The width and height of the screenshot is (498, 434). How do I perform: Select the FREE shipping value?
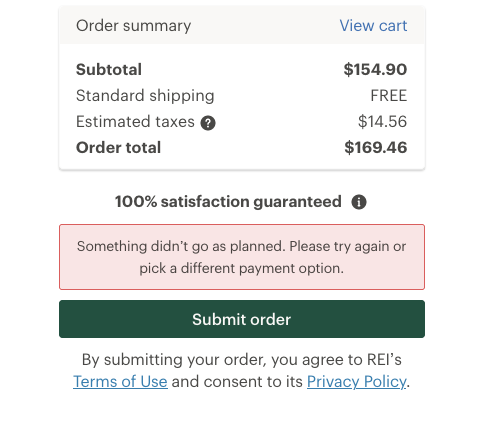tap(389, 96)
